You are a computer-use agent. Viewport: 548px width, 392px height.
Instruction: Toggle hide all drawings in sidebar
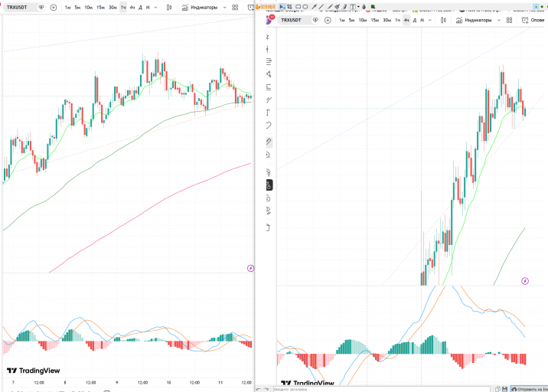(269, 211)
